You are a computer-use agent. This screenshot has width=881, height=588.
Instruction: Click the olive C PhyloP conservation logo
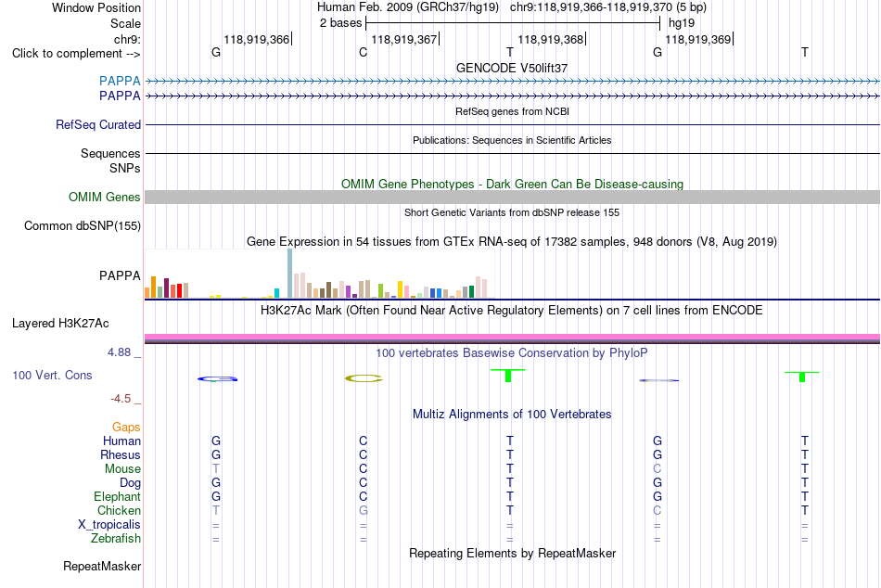coord(364,378)
